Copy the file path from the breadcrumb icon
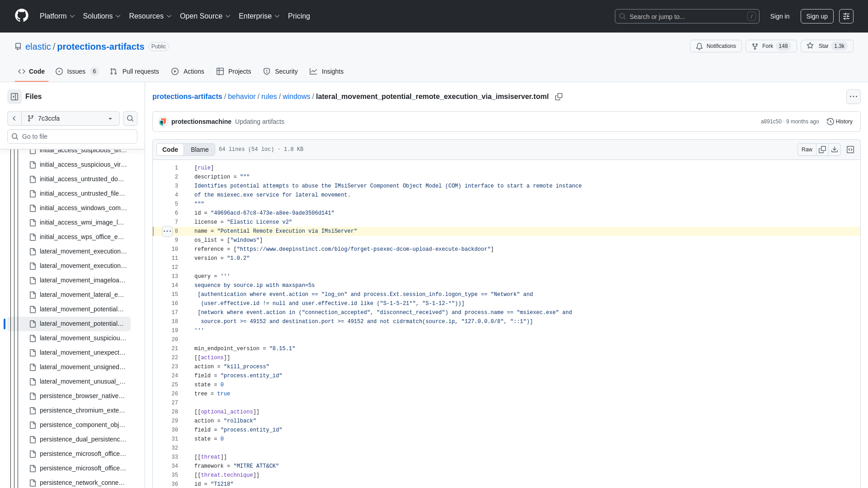Image resolution: width=868 pixels, height=488 pixels. [x=559, y=97]
